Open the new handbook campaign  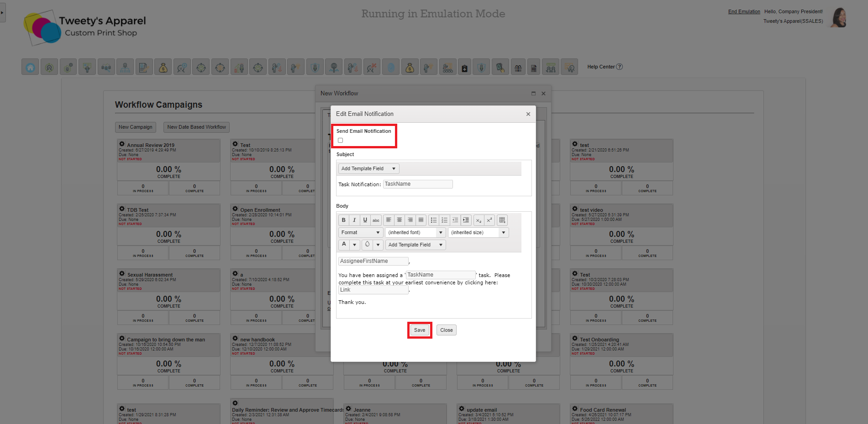pos(258,340)
